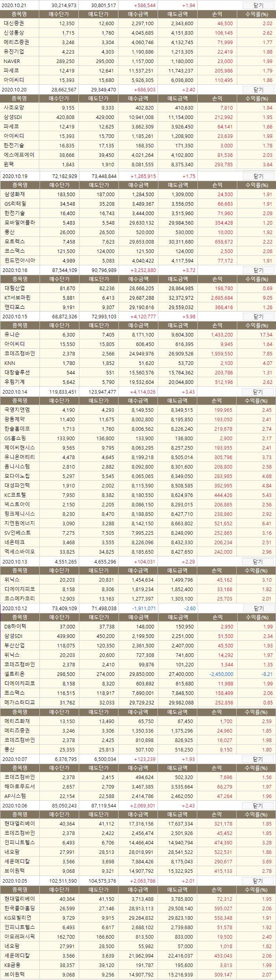276x980 pixels.
Task: Select the 사조오양 entry
Action: coord(138,108)
